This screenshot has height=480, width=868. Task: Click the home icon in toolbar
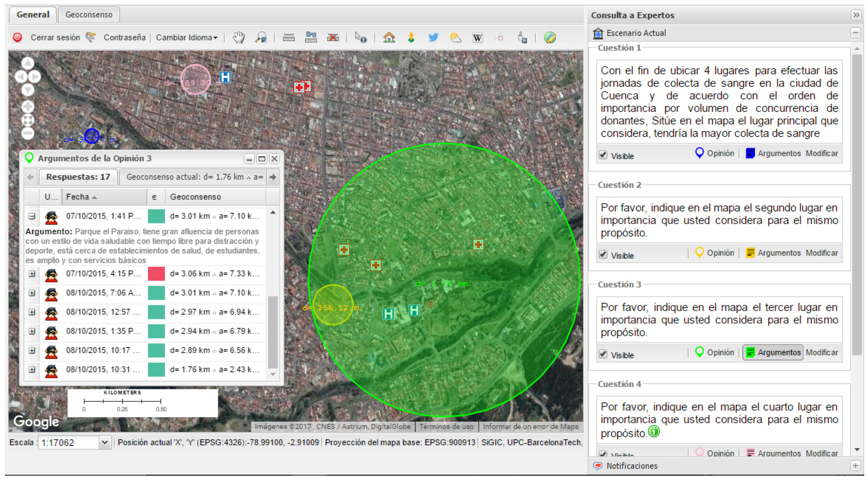point(389,37)
